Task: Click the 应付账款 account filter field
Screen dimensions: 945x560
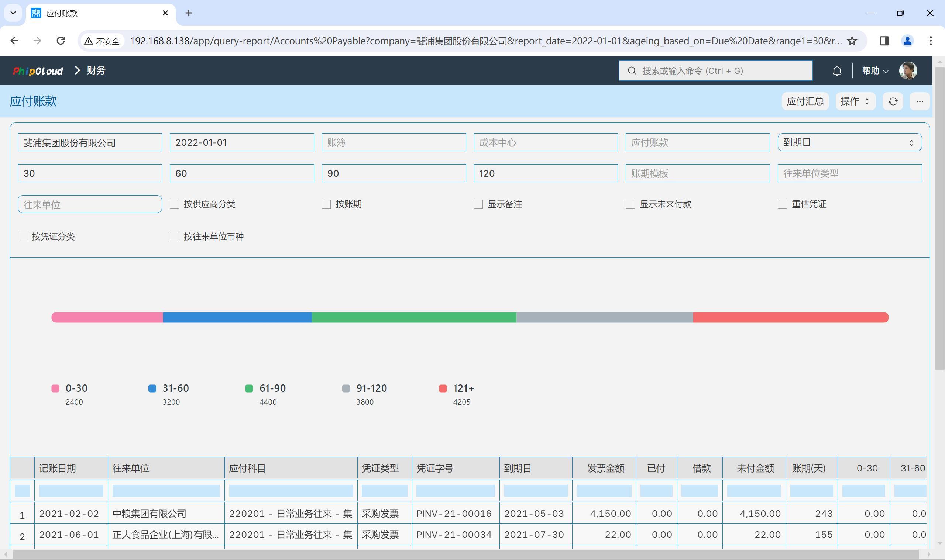Action: (x=697, y=142)
